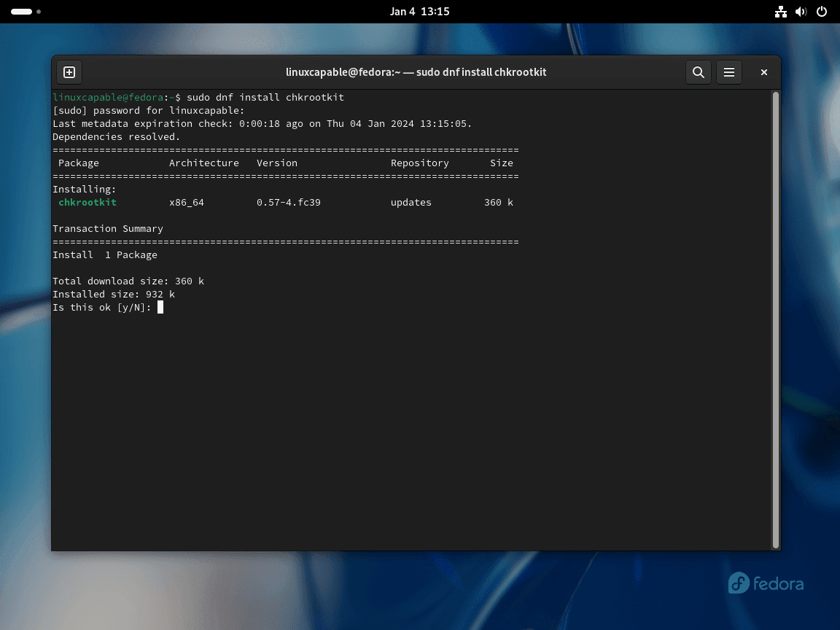This screenshot has height=630, width=840.
Task: Select the sudo dnf install chkrootkit command line
Action: coord(265,97)
